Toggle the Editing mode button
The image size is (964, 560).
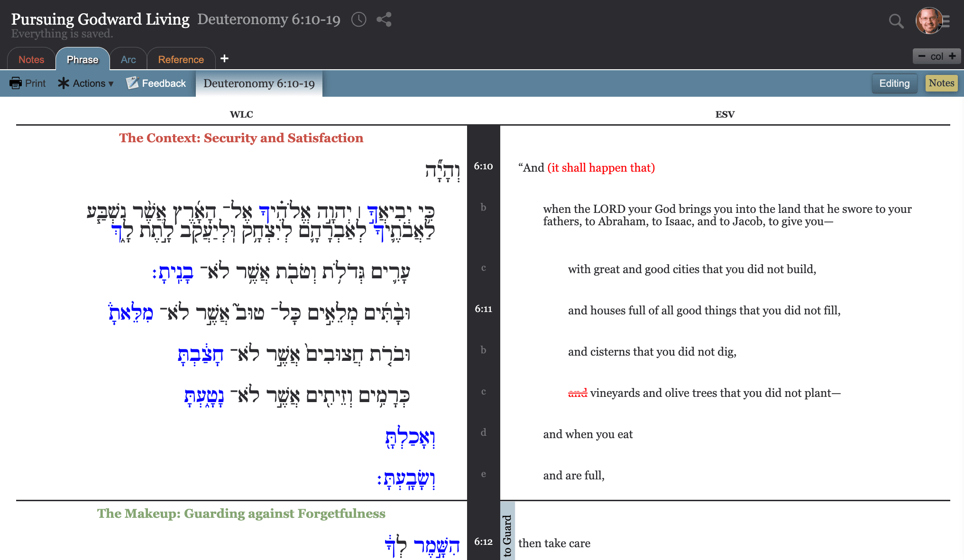coord(894,83)
